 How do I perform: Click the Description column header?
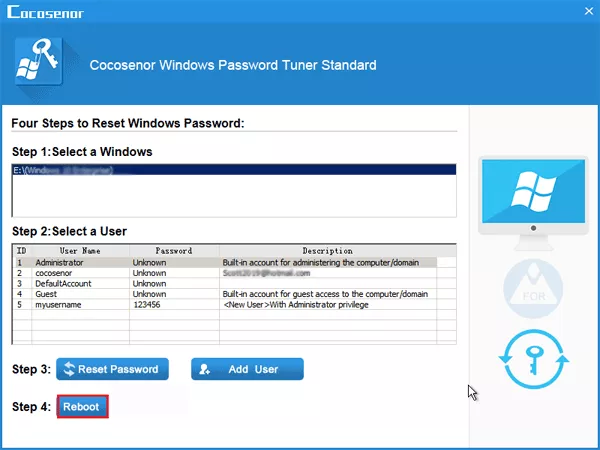pyautogui.click(x=328, y=251)
